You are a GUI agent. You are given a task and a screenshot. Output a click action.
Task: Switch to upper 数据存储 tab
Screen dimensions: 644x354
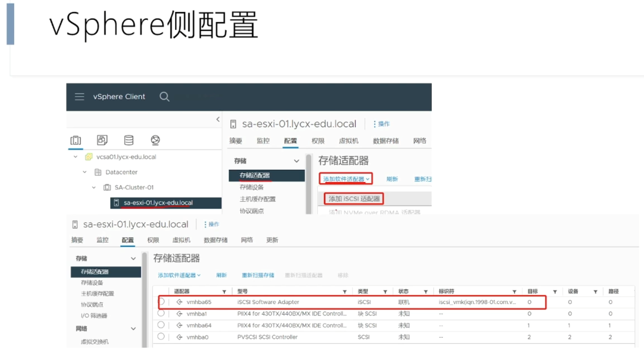386,141
